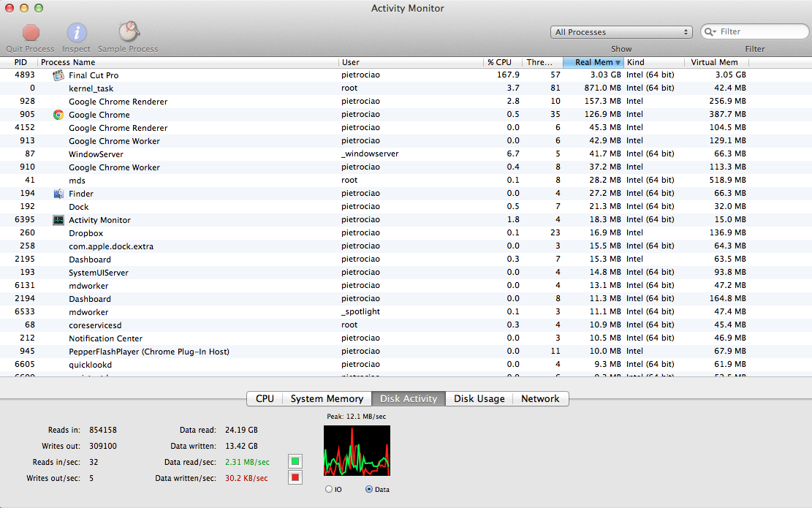Select mdworker owned by _spotlight
Viewport: 812px width, 508px height.
point(406,311)
